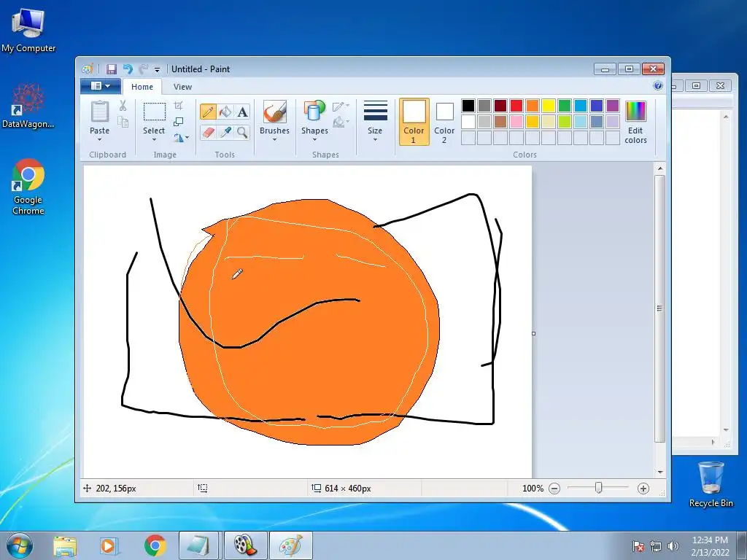Switch to the Movie Maker taskbar button
747x560 pixels.
(245, 545)
